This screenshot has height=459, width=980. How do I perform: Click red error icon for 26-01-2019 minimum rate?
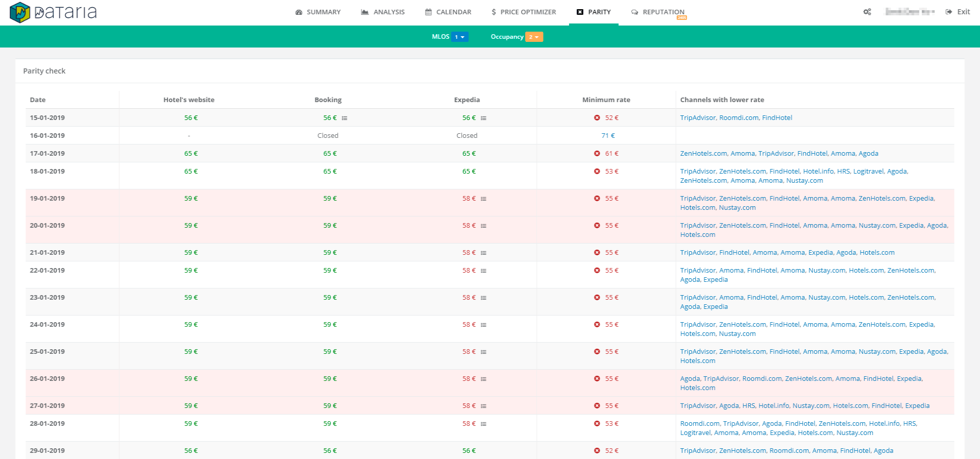click(x=597, y=378)
